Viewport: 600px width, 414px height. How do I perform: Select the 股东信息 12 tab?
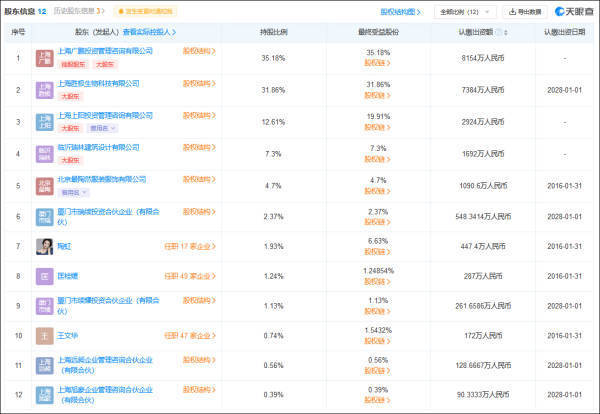click(x=26, y=12)
